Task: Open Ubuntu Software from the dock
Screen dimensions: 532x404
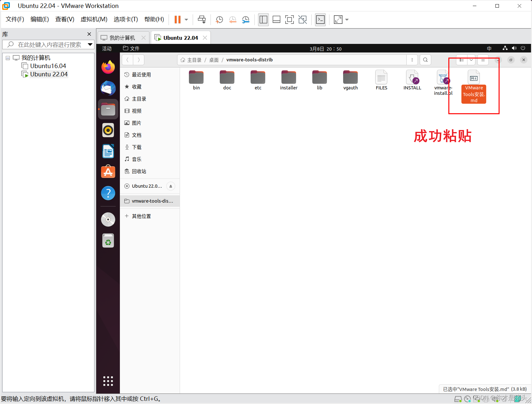Action: pyautogui.click(x=108, y=172)
